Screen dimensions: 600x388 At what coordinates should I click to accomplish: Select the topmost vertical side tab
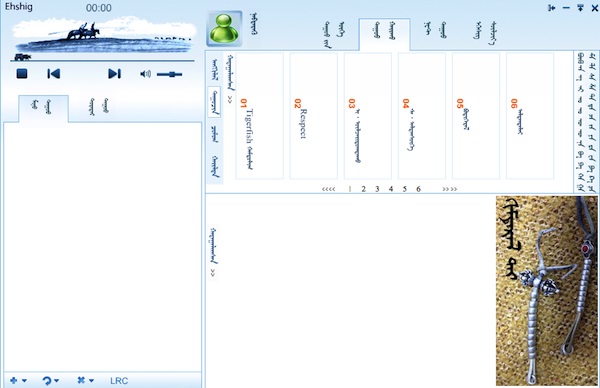coord(215,69)
